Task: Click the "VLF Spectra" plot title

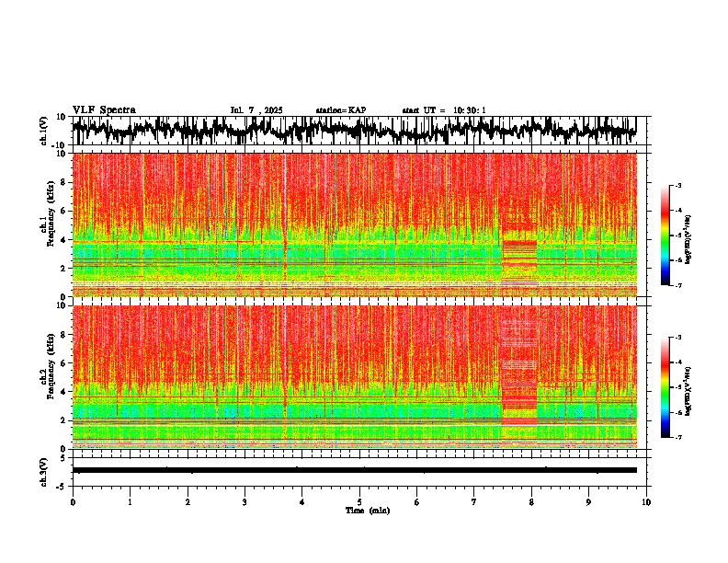Action: (x=104, y=110)
